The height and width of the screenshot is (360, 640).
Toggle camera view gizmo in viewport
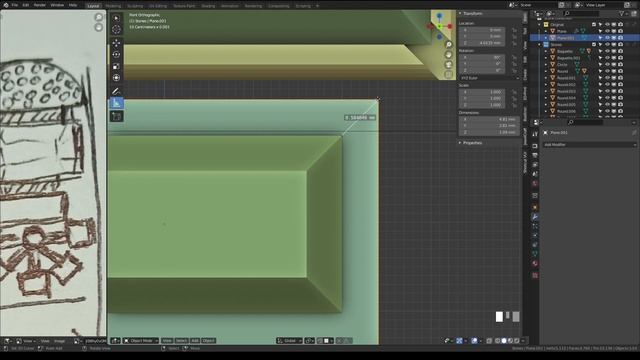coord(449,65)
